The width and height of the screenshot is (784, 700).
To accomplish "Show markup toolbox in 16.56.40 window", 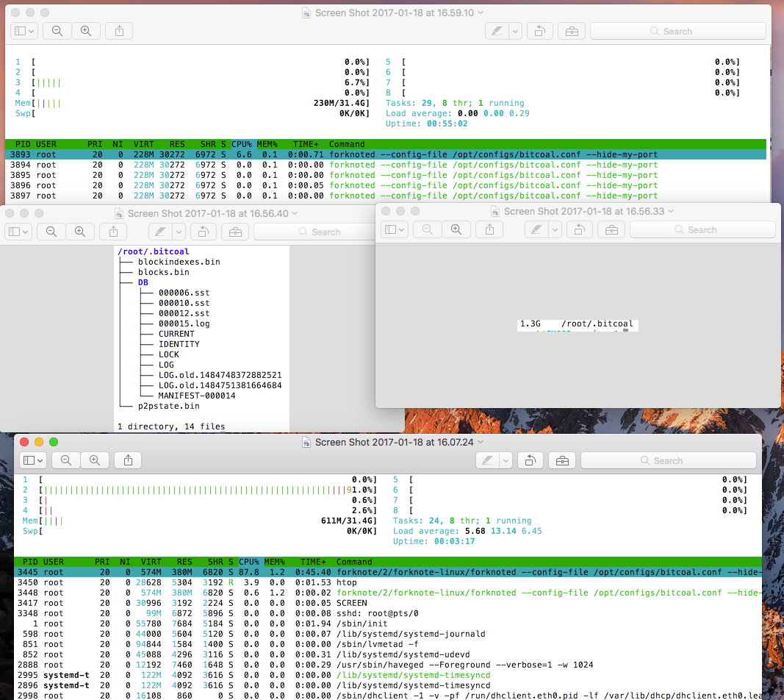I will click(235, 232).
